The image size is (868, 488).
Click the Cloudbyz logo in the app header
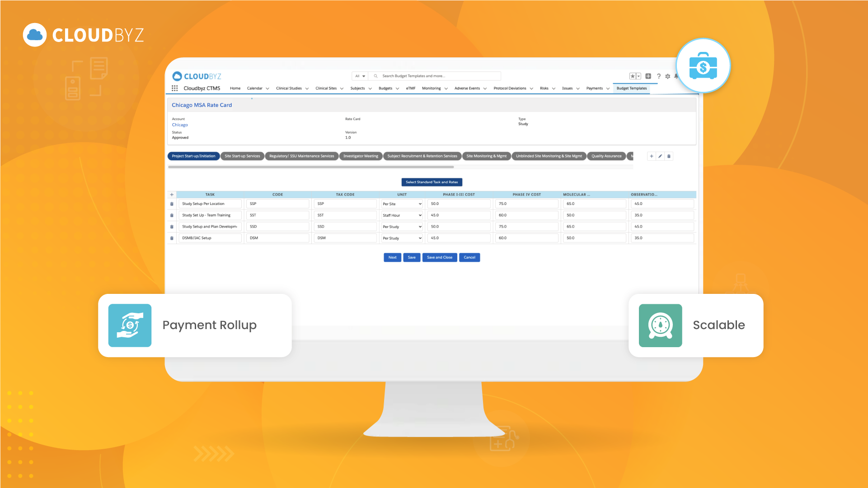197,76
